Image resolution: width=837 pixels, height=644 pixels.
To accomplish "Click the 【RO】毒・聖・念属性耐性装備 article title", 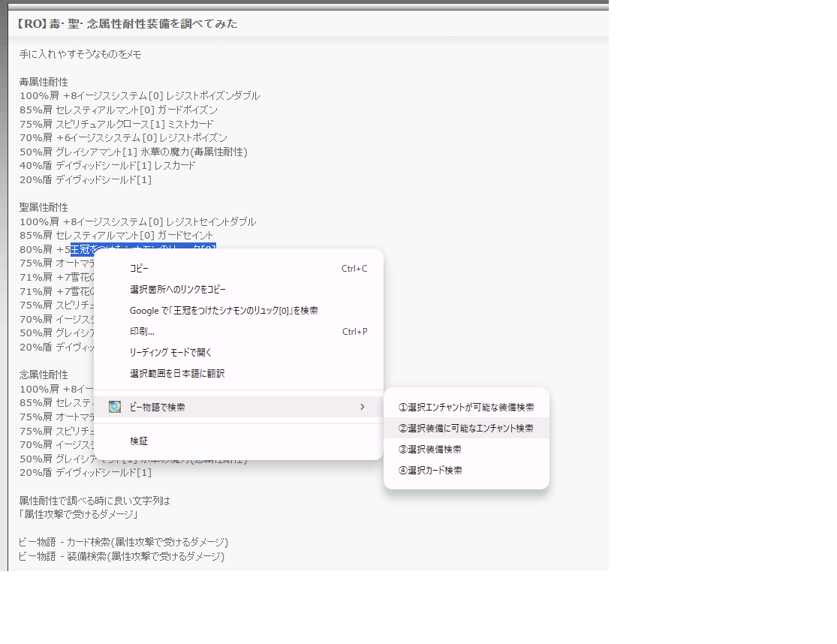I will coord(126,24).
